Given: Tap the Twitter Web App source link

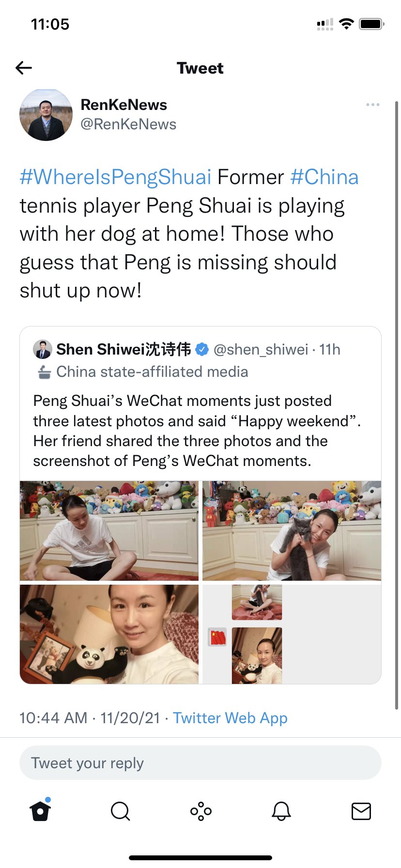Looking at the screenshot, I should click(230, 718).
